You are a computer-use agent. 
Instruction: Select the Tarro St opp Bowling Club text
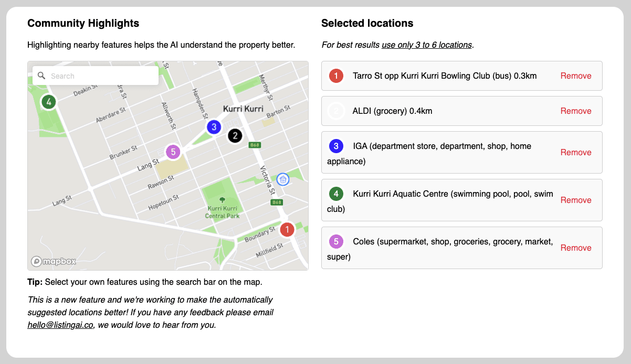point(445,76)
